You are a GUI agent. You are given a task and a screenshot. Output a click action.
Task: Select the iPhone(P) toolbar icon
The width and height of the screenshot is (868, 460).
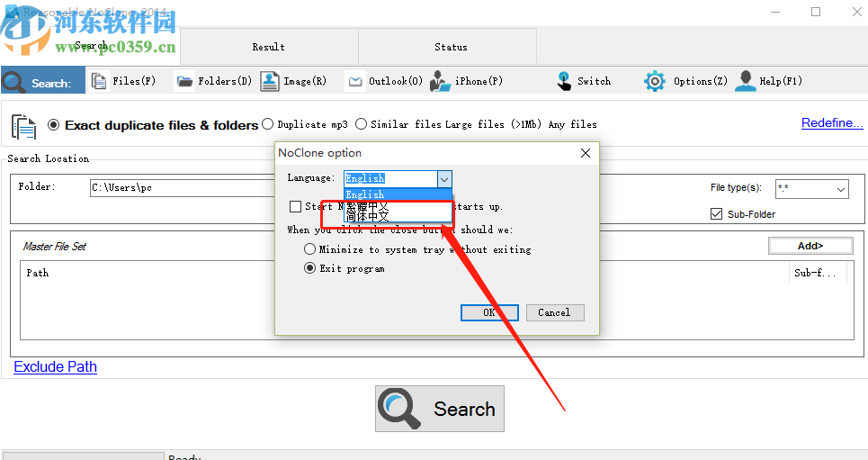click(441, 81)
